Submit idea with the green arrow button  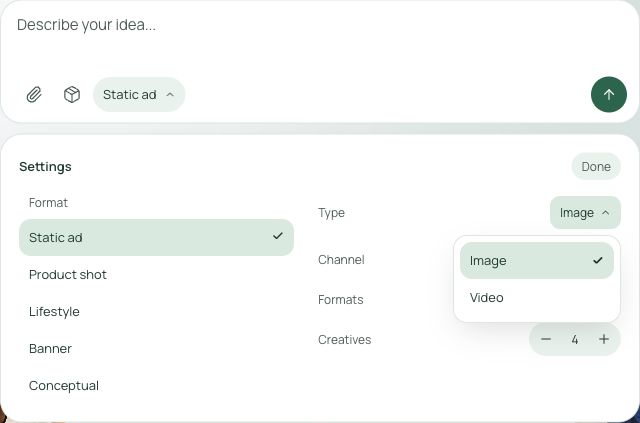coord(609,95)
